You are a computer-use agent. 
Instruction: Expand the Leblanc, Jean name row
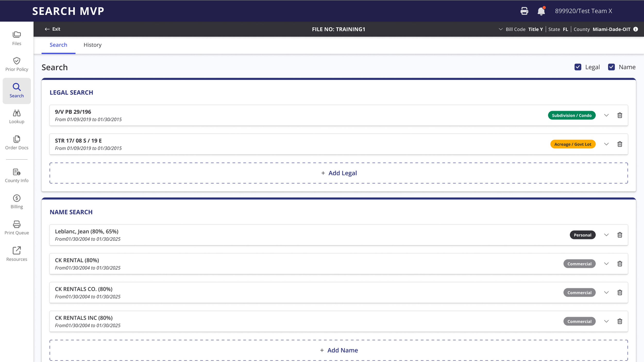pos(606,235)
